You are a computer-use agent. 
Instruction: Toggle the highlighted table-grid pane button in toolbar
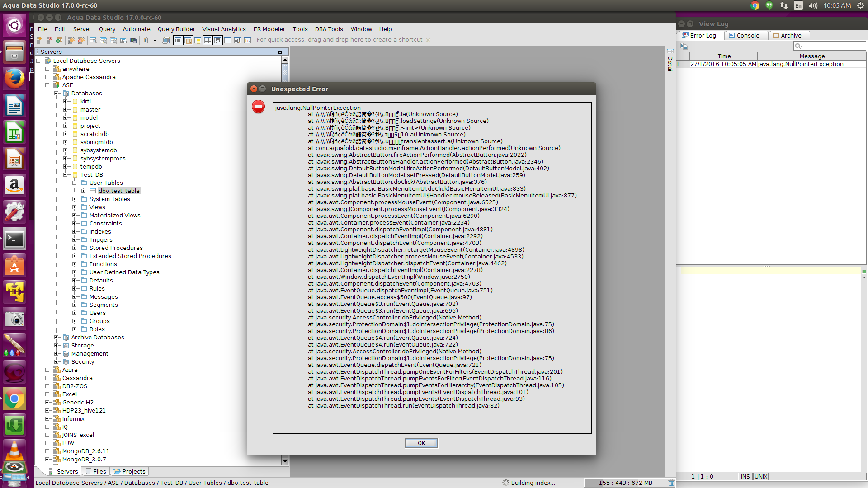pyautogui.click(x=208, y=40)
